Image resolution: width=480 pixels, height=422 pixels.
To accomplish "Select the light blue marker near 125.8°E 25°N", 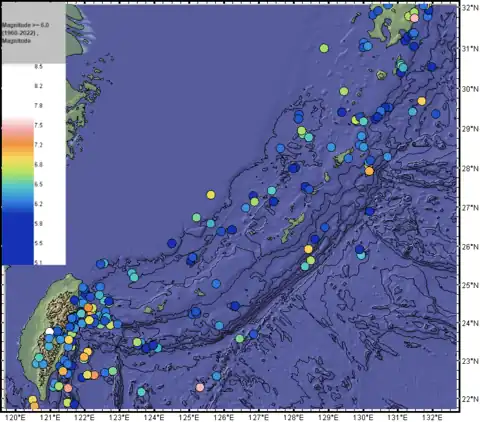I will 216,284.
